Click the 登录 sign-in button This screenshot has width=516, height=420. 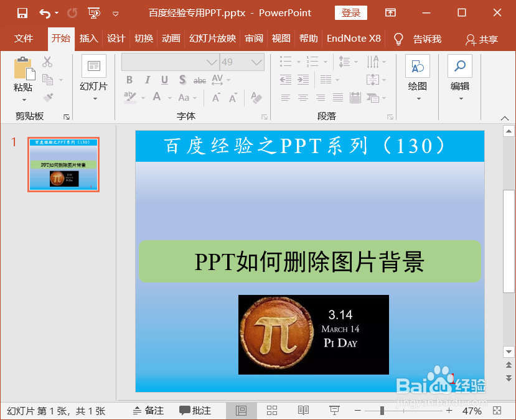click(x=350, y=12)
